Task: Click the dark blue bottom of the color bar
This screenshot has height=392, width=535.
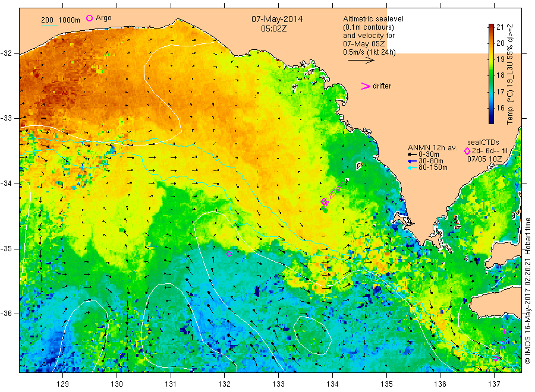Action: pyautogui.click(x=492, y=121)
